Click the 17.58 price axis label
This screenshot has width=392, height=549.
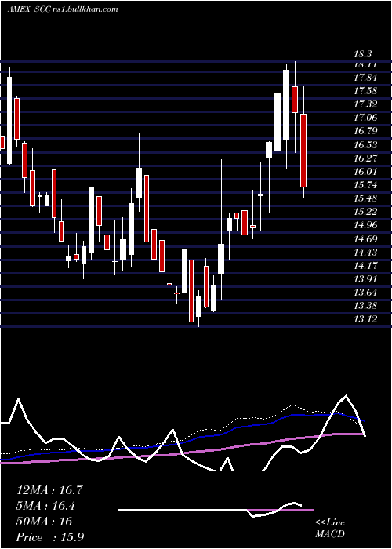[365, 91]
